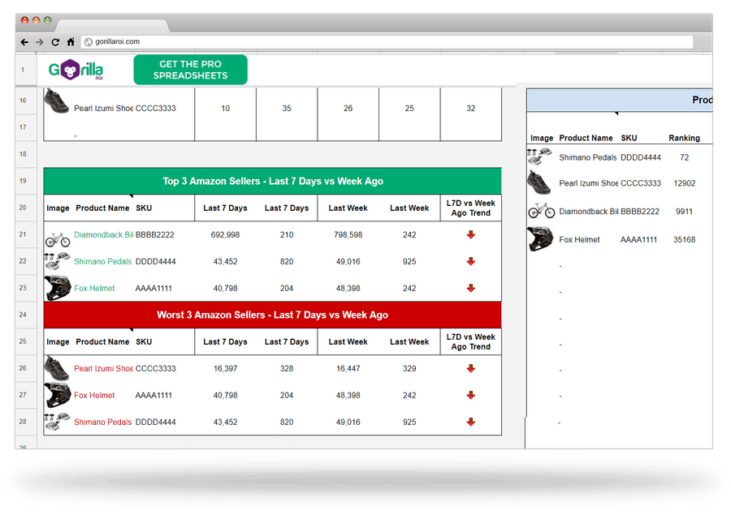Click Get The Pro Spreadsheets button

click(190, 70)
